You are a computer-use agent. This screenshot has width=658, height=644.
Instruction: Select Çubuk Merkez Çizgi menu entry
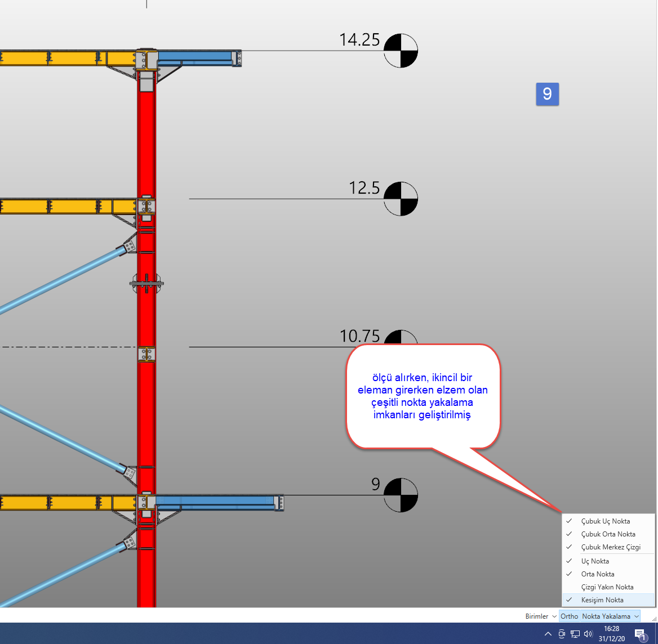tap(611, 547)
